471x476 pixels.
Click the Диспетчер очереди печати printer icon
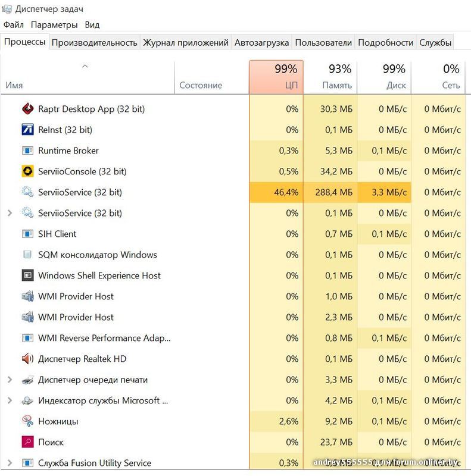(27, 380)
